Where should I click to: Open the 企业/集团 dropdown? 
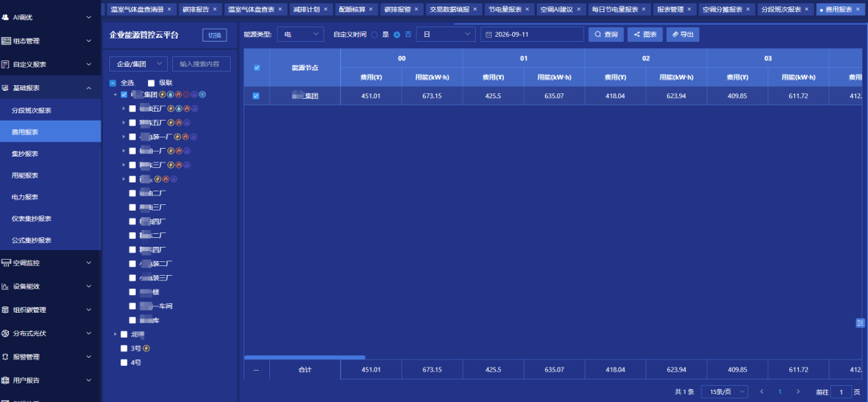pos(138,64)
